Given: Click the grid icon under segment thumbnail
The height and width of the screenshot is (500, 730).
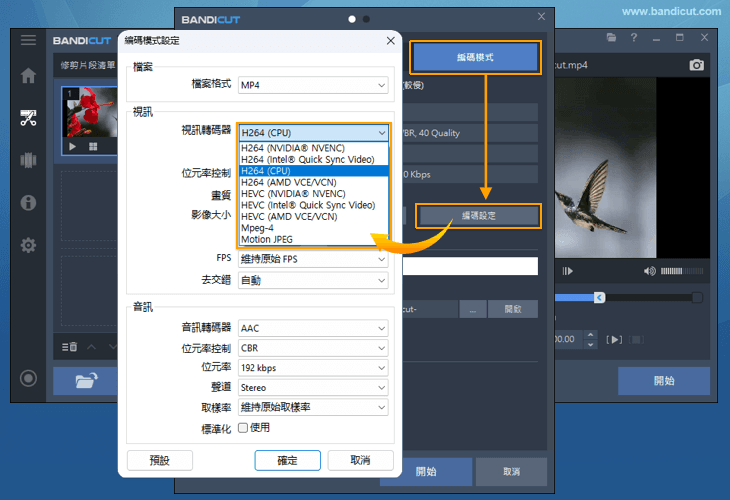Looking at the screenshot, I should [x=93, y=147].
